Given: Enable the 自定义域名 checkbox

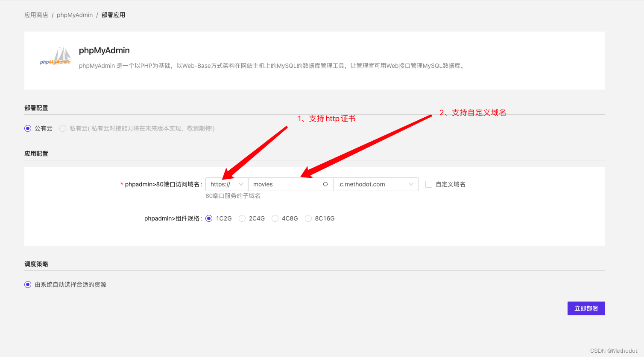Looking at the screenshot, I should (429, 184).
